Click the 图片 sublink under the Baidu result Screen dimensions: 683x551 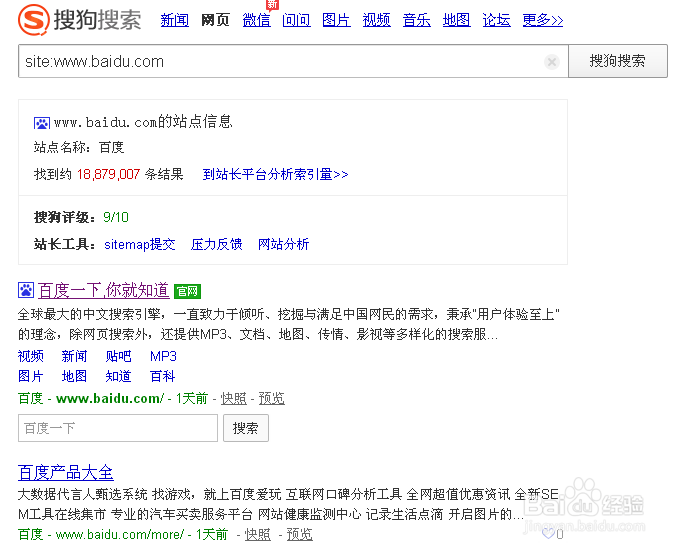pyautogui.click(x=31, y=376)
